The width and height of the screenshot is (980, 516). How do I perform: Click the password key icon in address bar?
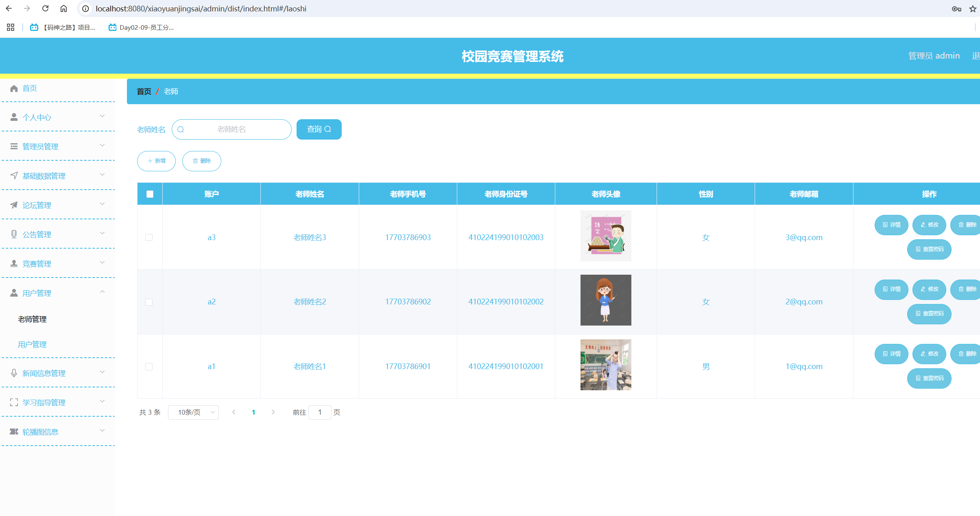tap(956, 9)
